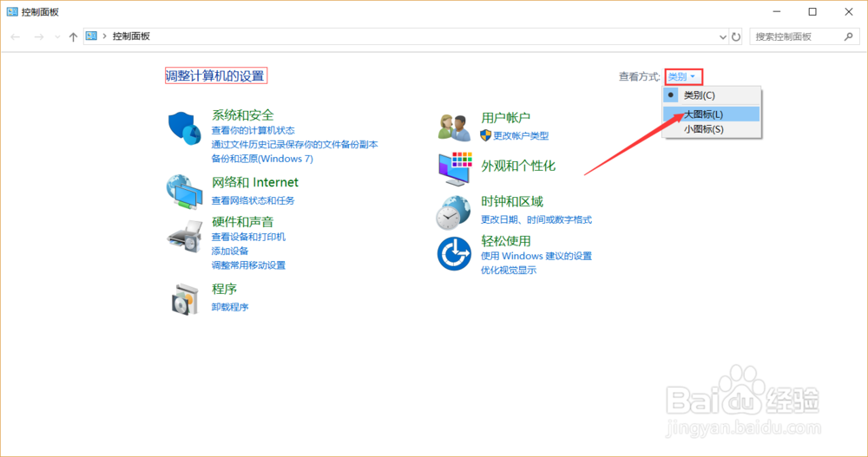Open 程序 category link
Screen dimensions: 868x457
click(224, 289)
